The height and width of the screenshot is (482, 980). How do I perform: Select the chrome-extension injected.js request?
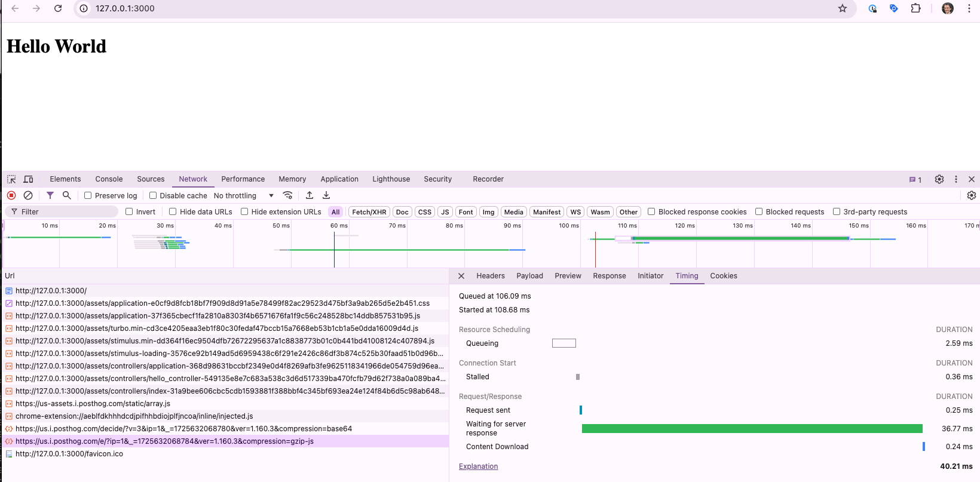(225, 416)
